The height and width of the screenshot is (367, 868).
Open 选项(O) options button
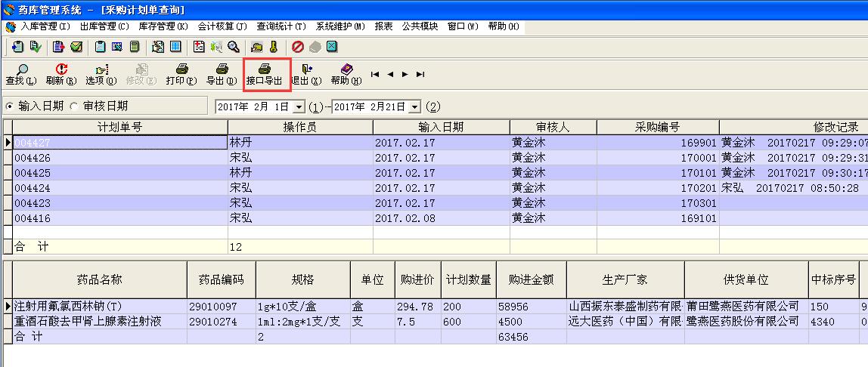pyautogui.click(x=101, y=75)
